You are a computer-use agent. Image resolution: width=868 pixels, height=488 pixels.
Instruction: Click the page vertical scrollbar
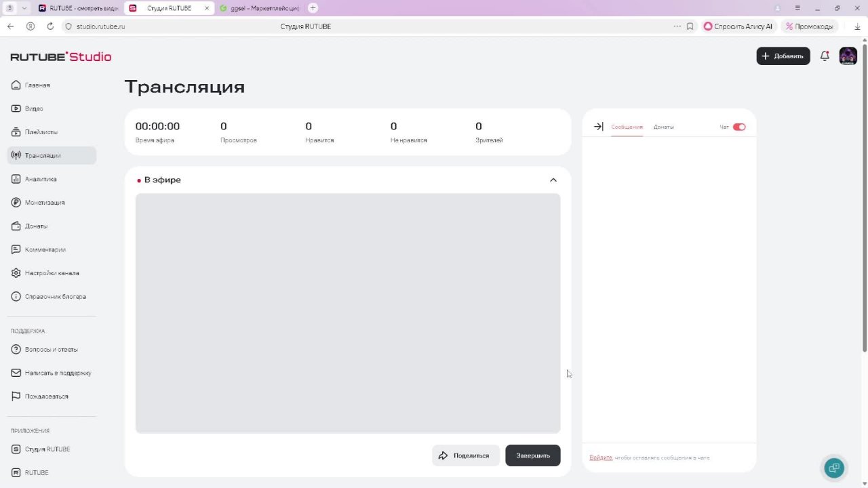[864, 197]
